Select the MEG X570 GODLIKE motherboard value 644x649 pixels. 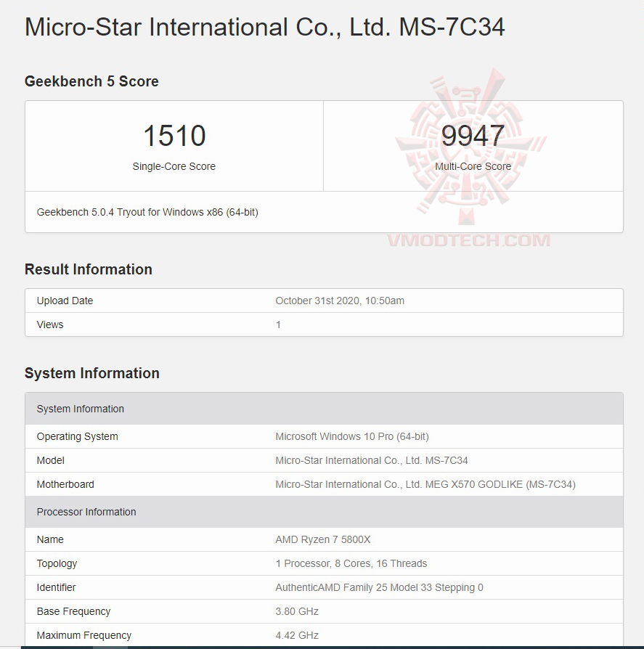(425, 485)
